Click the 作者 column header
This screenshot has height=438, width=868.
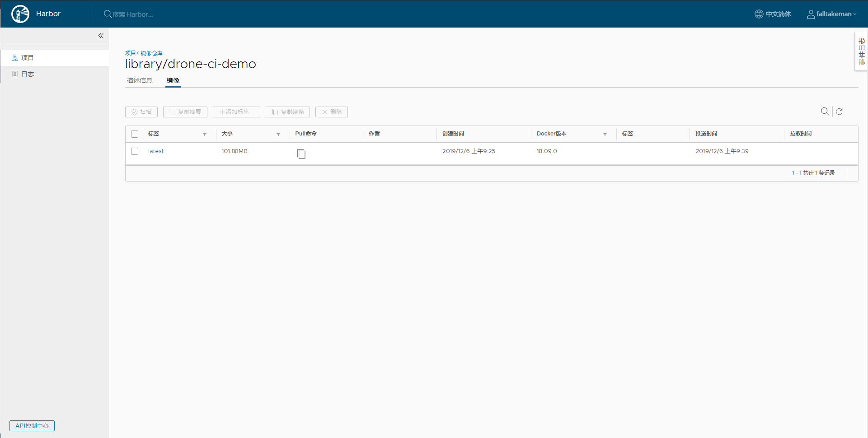coord(374,134)
